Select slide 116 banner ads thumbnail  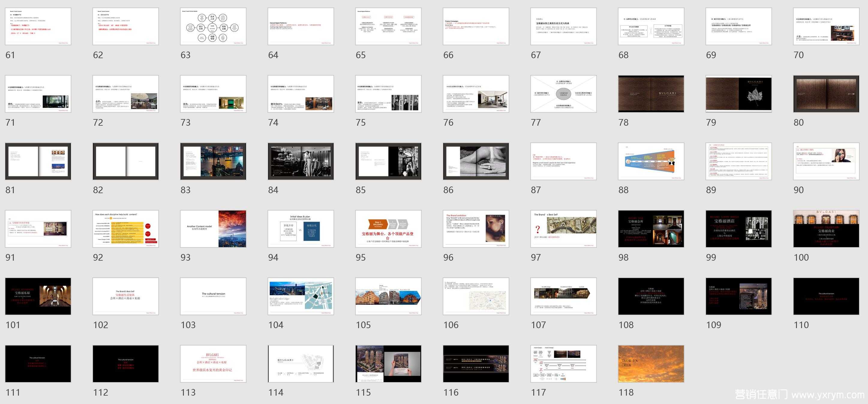point(476,364)
